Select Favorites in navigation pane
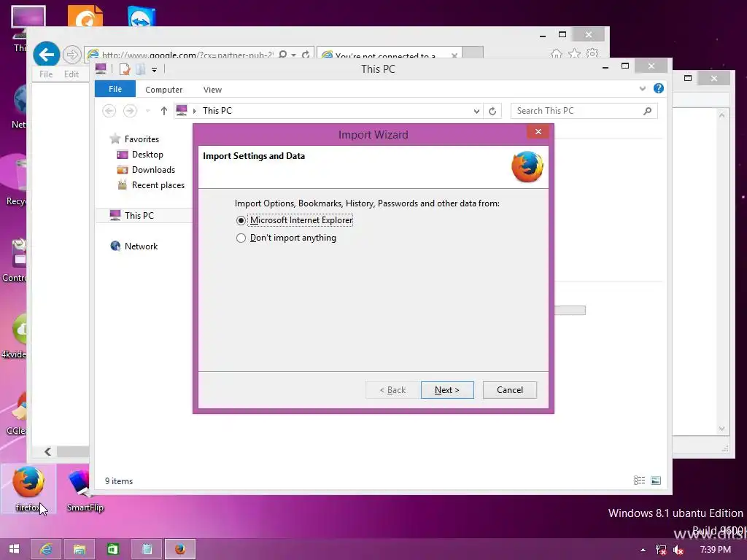Viewport: 747px width, 560px height. click(x=142, y=139)
